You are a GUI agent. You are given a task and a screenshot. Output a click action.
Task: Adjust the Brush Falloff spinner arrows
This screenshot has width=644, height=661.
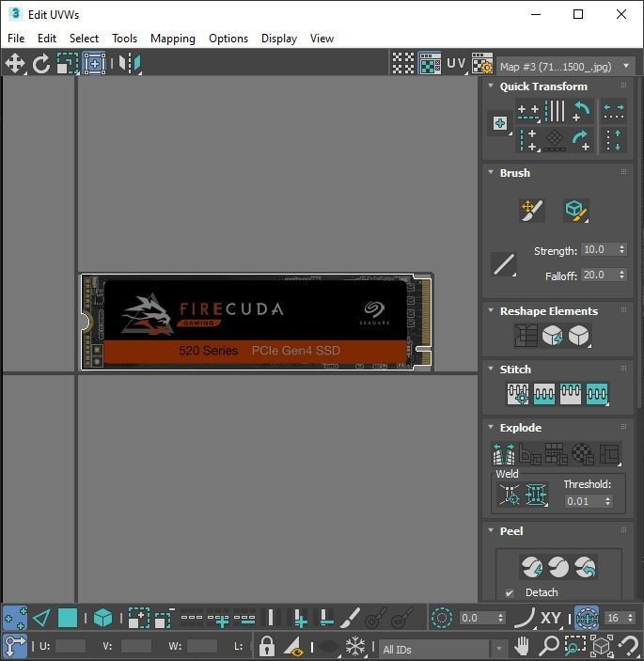coord(622,275)
